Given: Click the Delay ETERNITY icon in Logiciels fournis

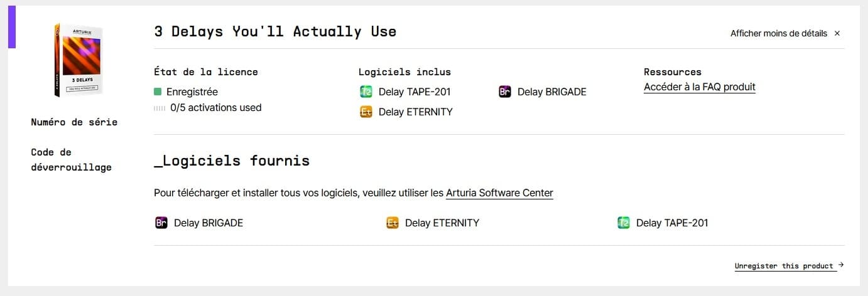Looking at the screenshot, I should click(393, 223).
